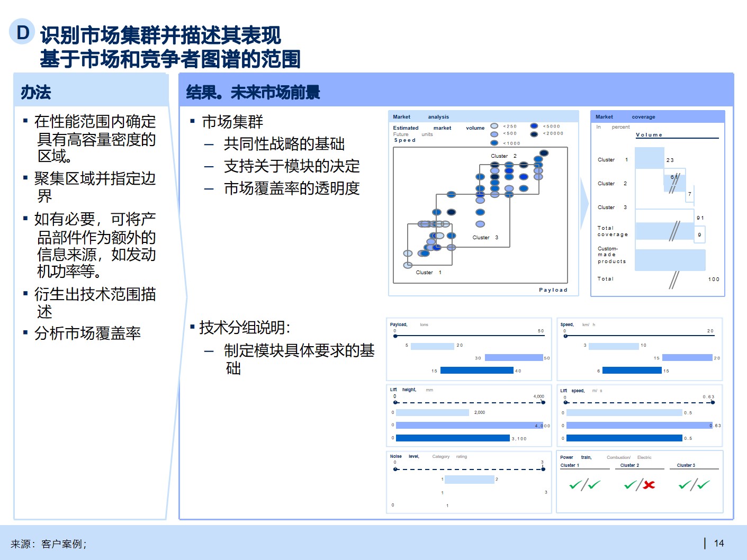747x560 pixels.
Task: Click the Combustion check mark under Cluster 1
Action: point(575,484)
